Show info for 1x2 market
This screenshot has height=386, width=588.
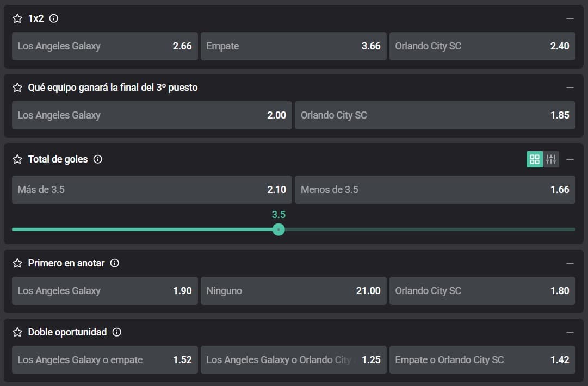(x=54, y=18)
